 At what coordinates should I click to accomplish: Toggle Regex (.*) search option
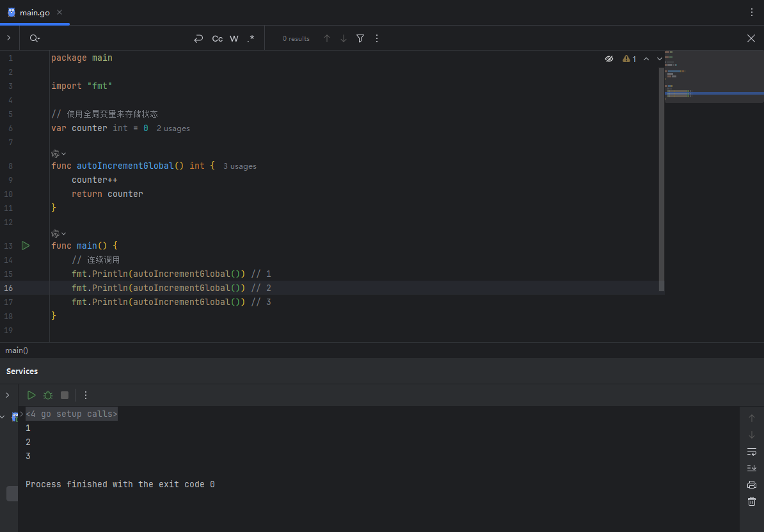point(250,38)
